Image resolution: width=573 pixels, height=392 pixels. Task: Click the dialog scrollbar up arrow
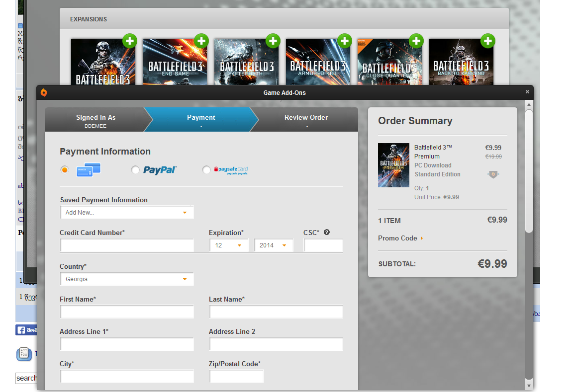(529, 104)
